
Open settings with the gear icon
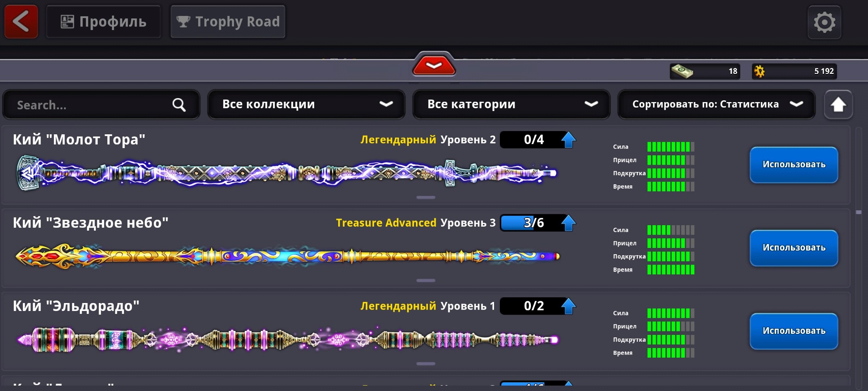click(x=824, y=22)
